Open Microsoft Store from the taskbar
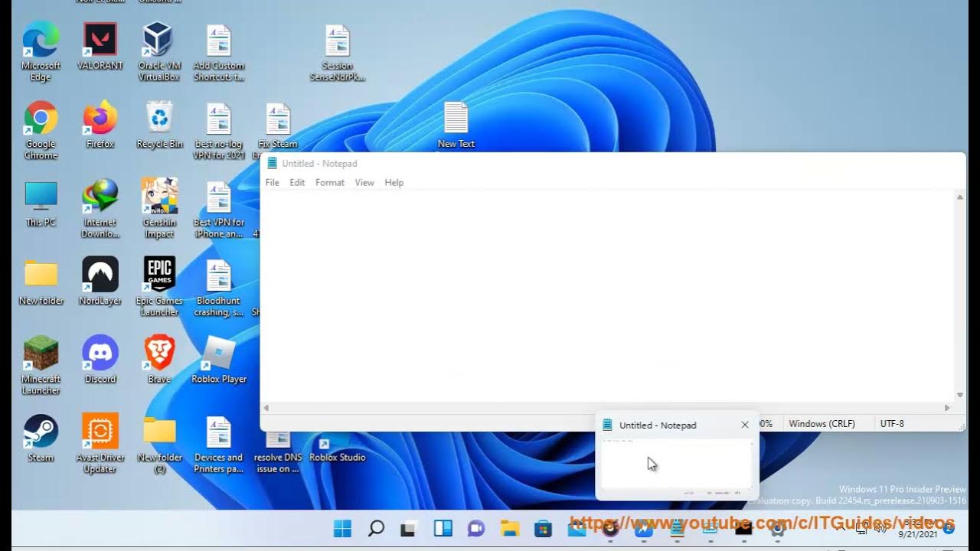Screen dimensions: 980x551 (544, 528)
